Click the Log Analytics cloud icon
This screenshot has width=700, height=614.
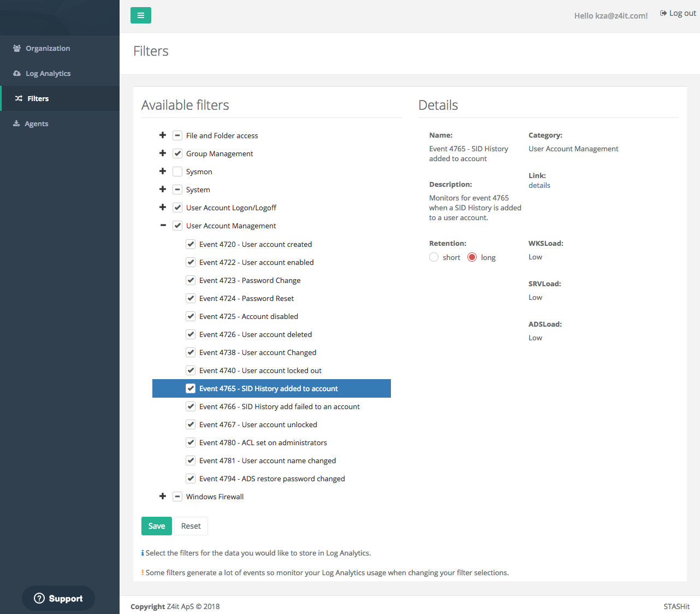(x=17, y=73)
